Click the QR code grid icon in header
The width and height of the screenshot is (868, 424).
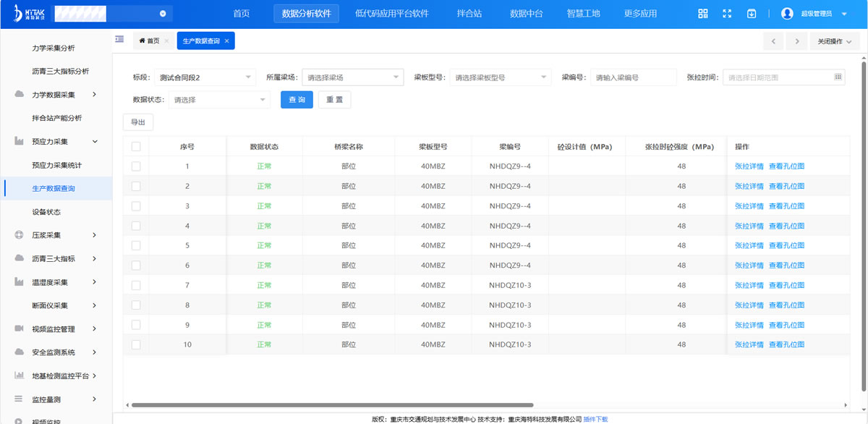(x=702, y=14)
